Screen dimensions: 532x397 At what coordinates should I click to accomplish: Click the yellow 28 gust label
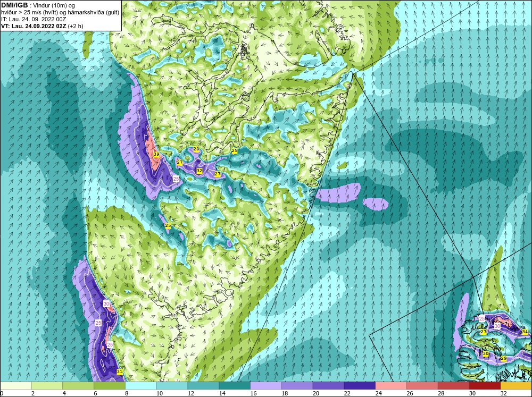[196, 149]
